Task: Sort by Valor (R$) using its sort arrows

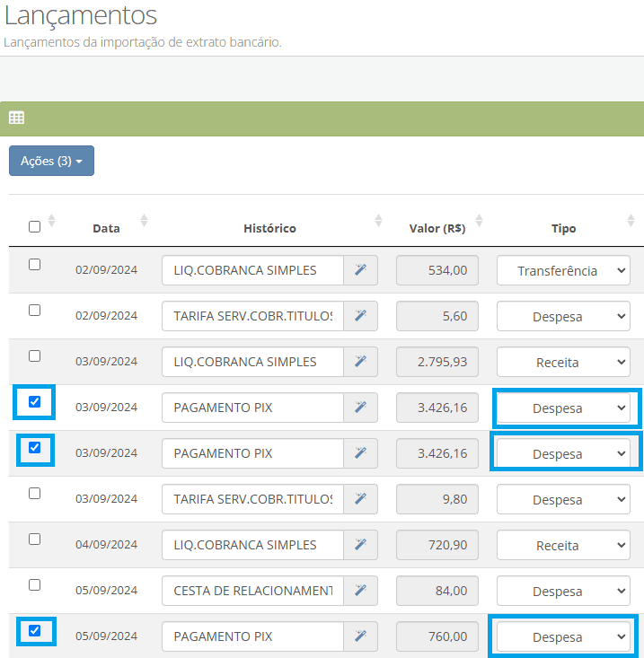Action: tap(479, 221)
